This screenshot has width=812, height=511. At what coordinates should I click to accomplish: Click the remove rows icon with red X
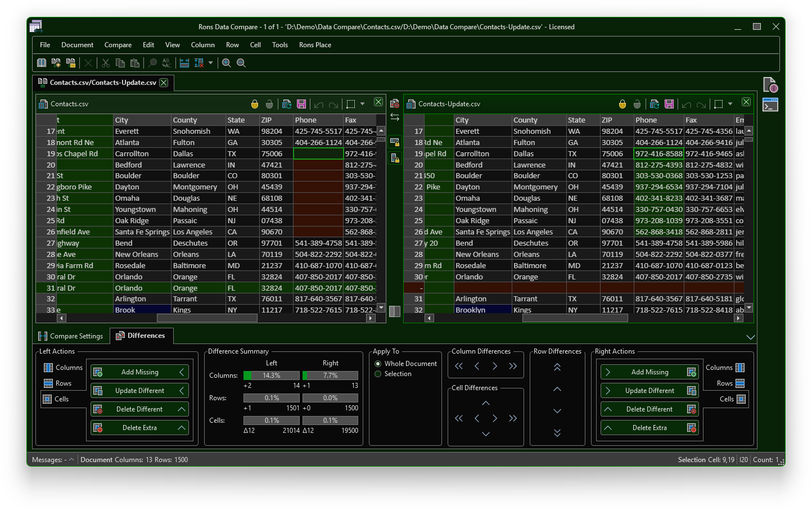tap(199, 63)
